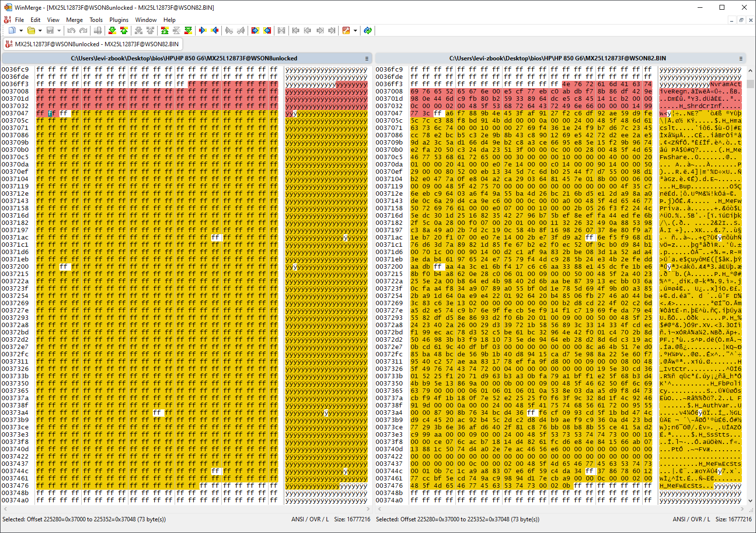The image size is (756, 533).
Task: Copy the current difference to the left
Action: (215, 31)
